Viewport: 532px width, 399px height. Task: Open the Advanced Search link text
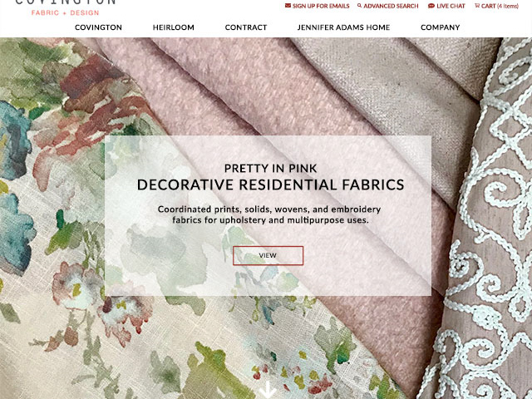pos(391,6)
